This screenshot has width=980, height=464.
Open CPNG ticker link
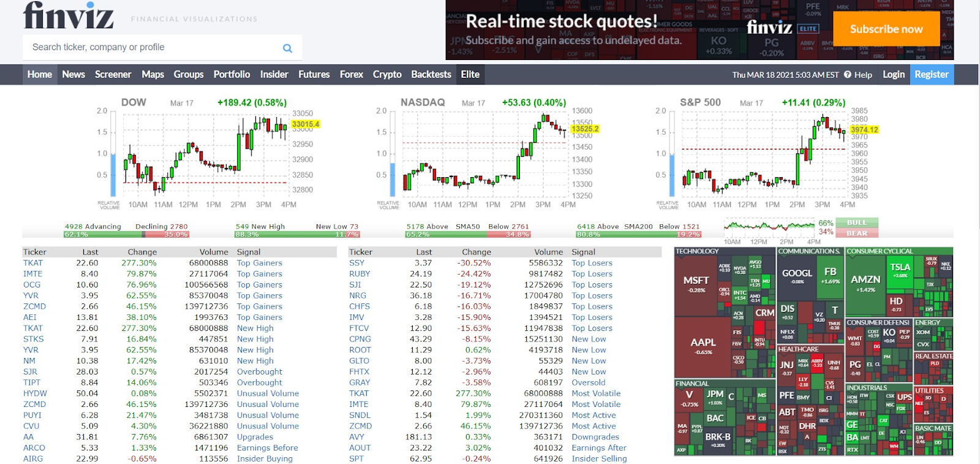pyautogui.click(x=360, y=339)
